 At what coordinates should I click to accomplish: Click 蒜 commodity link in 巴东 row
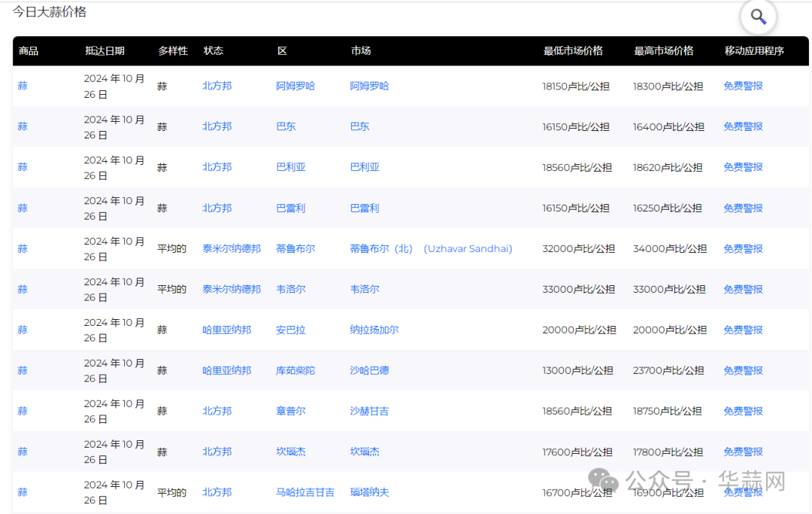[23, 126]
